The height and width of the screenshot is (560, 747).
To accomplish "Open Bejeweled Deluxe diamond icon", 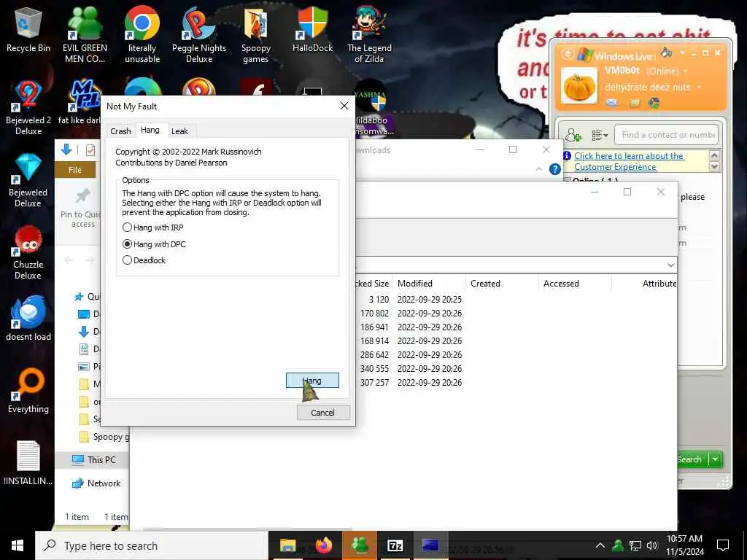I will (x=28, y=180).
